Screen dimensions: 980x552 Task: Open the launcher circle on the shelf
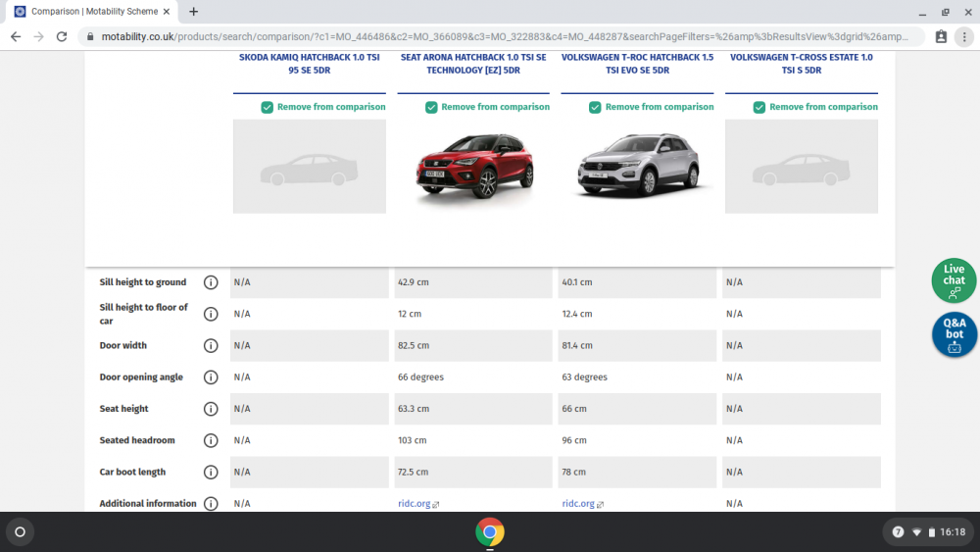coord(20,532)
